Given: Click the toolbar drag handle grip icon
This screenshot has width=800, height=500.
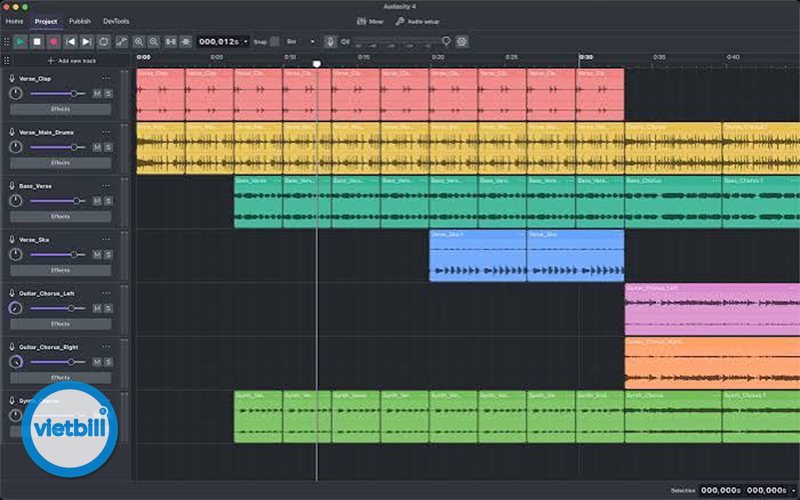Looking at the screenshot, I should tap(7, 42).
